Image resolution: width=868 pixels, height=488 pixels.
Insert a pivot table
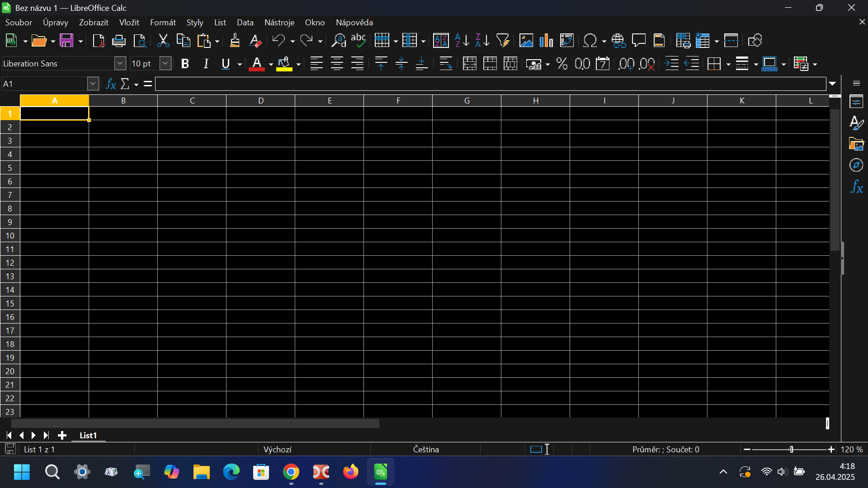coord(567,41)
